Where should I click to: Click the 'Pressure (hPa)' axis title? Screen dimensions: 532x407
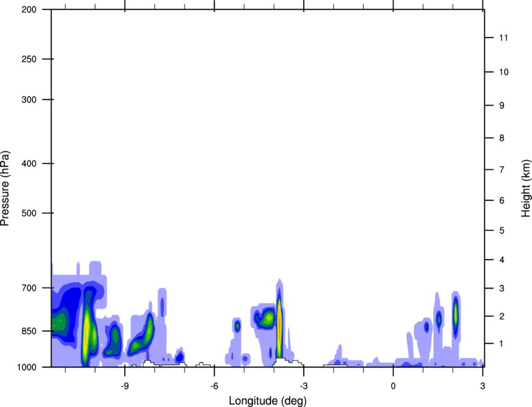(5, 188)
